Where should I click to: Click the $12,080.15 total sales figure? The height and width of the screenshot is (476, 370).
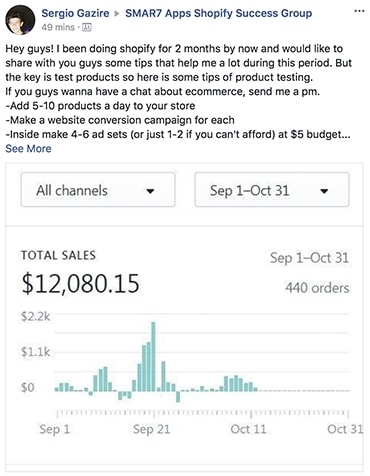pyautogui.click(x=80, y=284)
